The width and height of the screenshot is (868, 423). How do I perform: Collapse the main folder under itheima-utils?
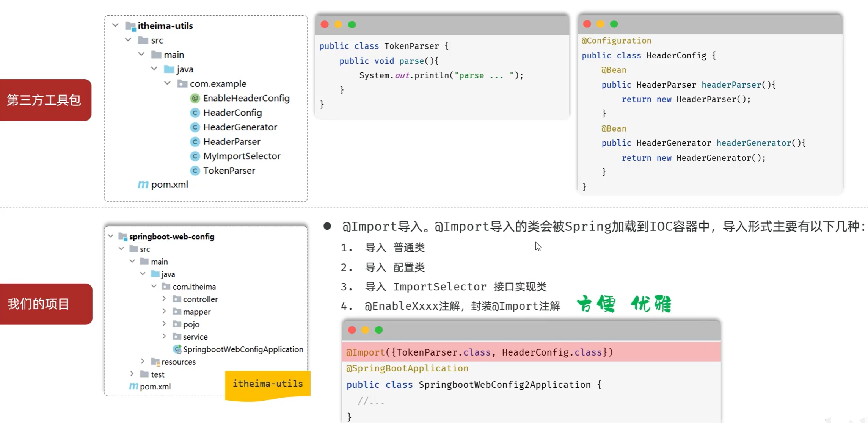coord(141,54)
